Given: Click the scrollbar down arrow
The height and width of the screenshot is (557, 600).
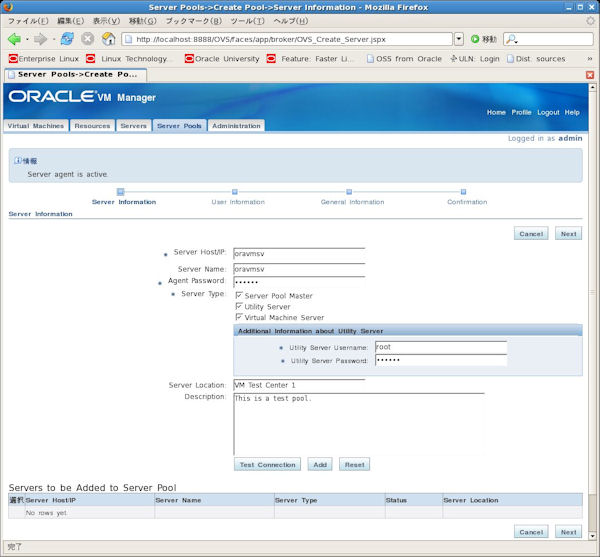Looking at the screenshot, I should pos(593,536).
